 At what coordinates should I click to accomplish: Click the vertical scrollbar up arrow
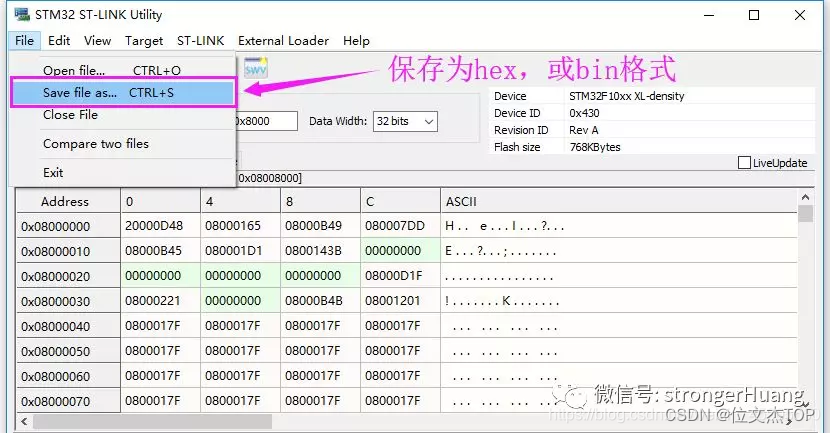[x=805, y=197]
